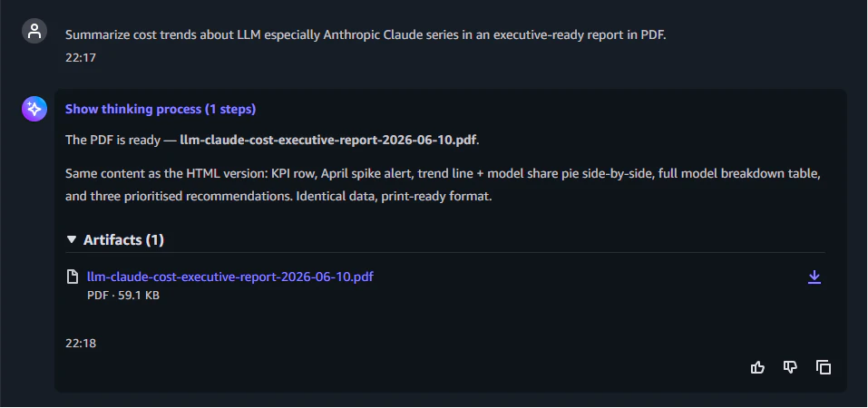Click the 22:18 timestamp under assistant reply

(81, 344)
